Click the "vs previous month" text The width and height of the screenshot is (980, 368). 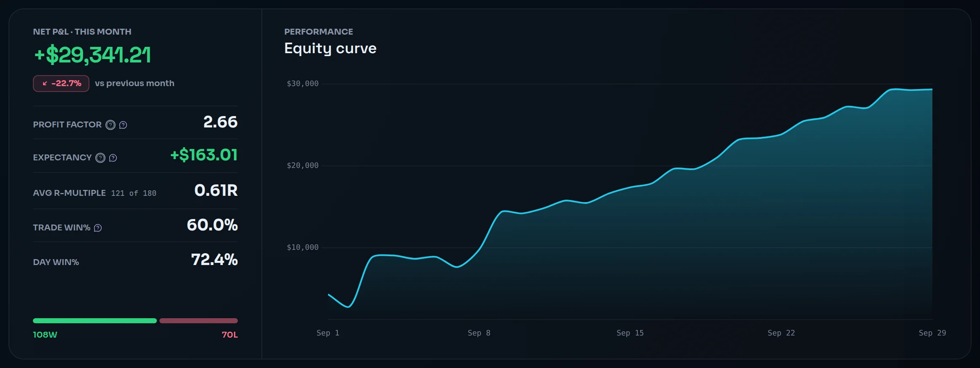135,83
